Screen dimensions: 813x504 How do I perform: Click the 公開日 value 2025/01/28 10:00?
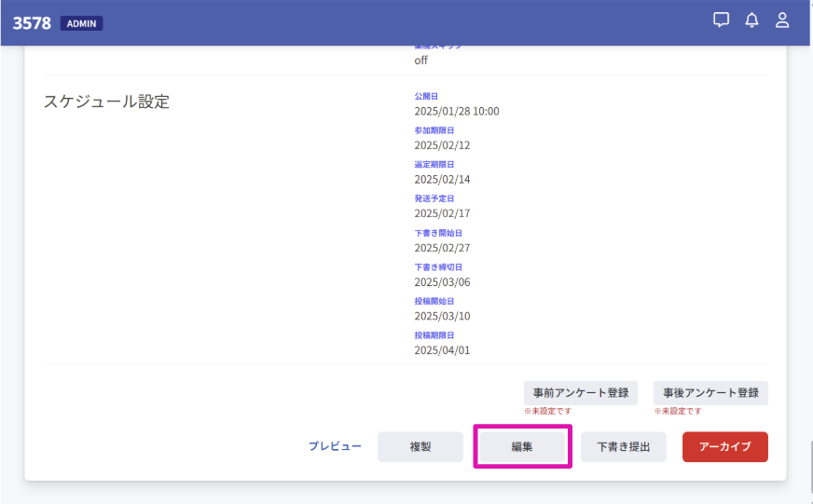point(456,111)
